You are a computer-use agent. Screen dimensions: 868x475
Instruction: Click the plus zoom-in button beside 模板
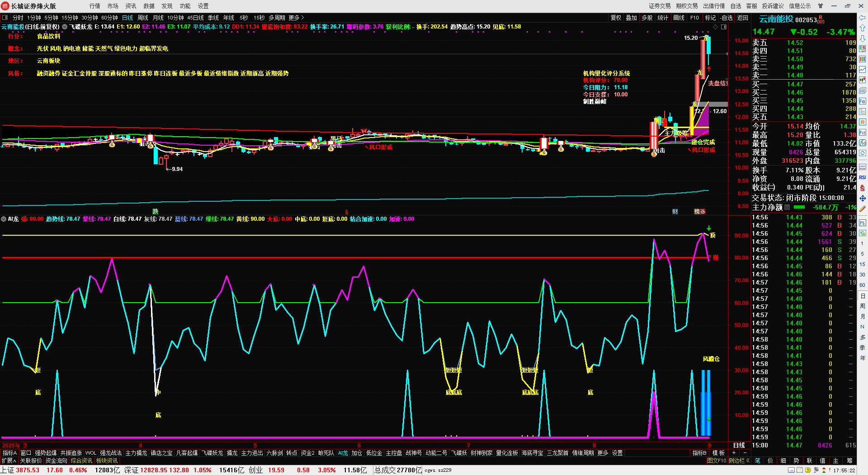[x=734, y=453]
